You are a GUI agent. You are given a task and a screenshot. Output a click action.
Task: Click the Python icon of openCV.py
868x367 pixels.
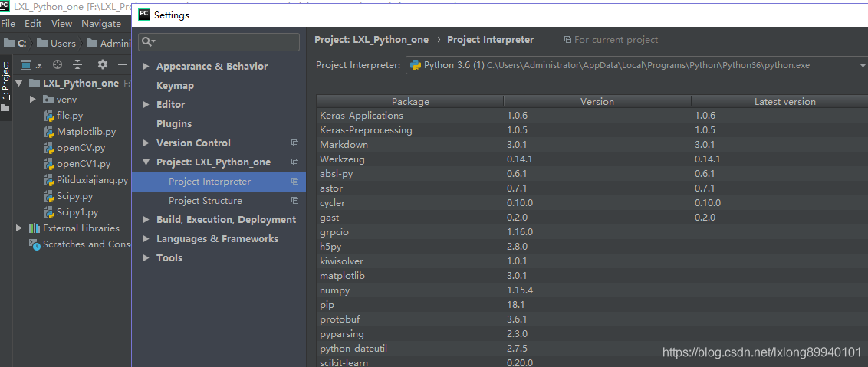pyautogui.click(x=49, y=149)
